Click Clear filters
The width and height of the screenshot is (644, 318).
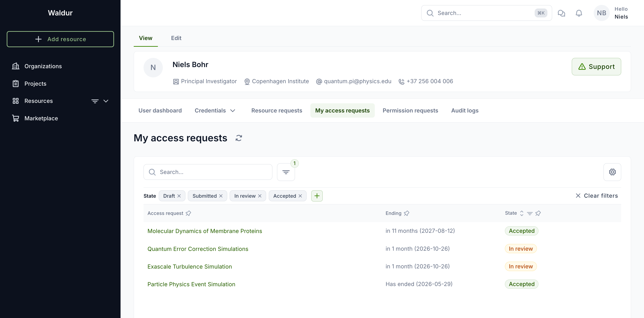click(597, 196)
